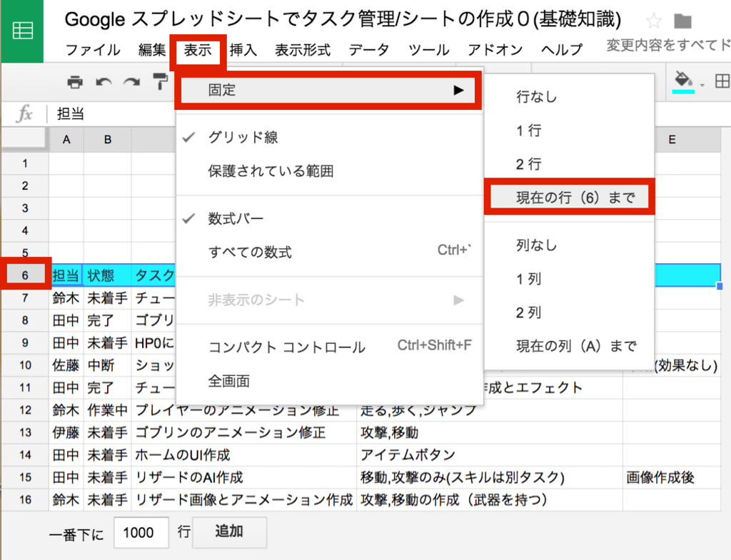Freeze 2 行
Viewport: 731px width, 560px height.
pos(569,164)
